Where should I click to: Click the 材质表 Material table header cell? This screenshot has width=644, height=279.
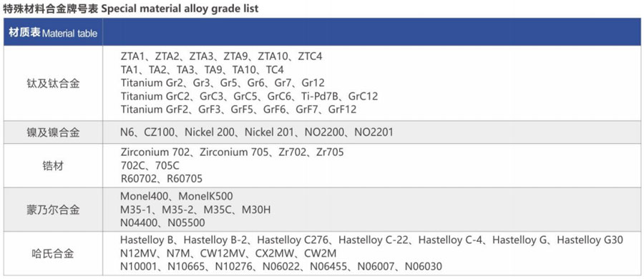tap(54, 33)
